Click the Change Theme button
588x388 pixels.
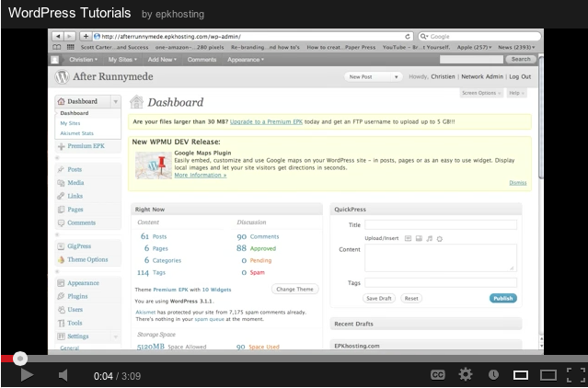pos(294,289)
